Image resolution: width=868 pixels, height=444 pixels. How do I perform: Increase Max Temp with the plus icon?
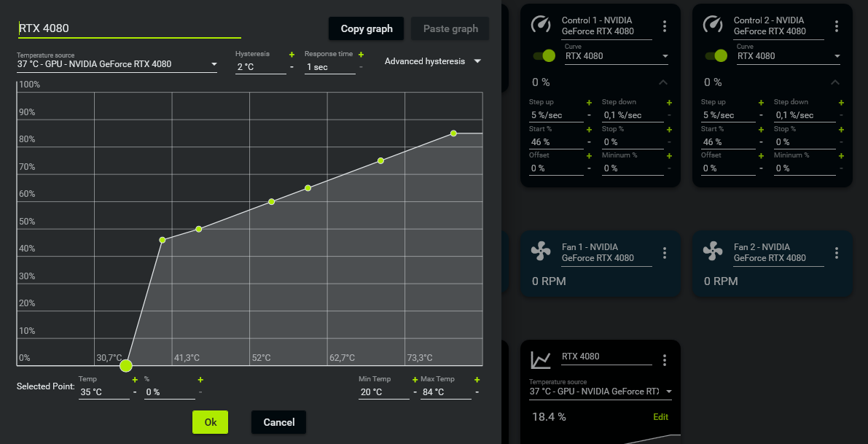477,380
